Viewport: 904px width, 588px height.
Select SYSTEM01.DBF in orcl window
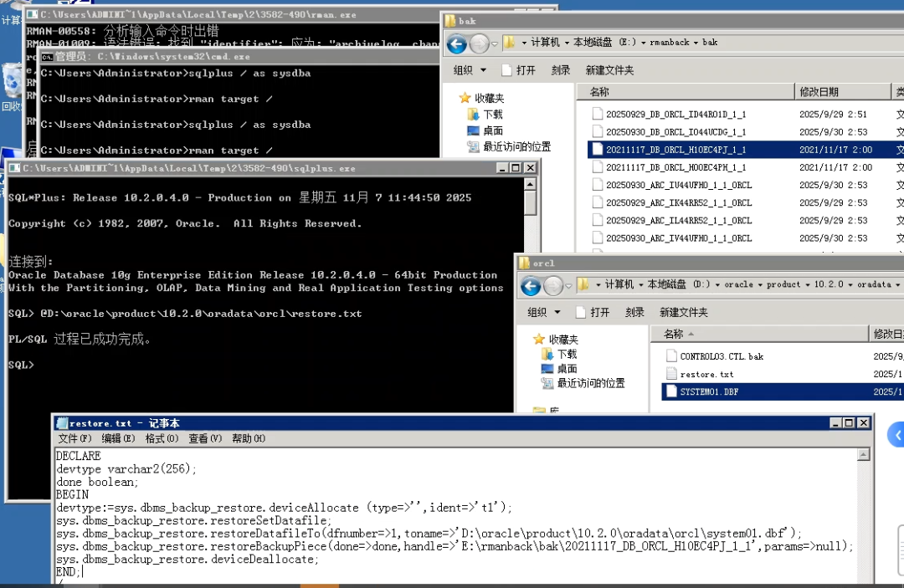click(709, 391)
